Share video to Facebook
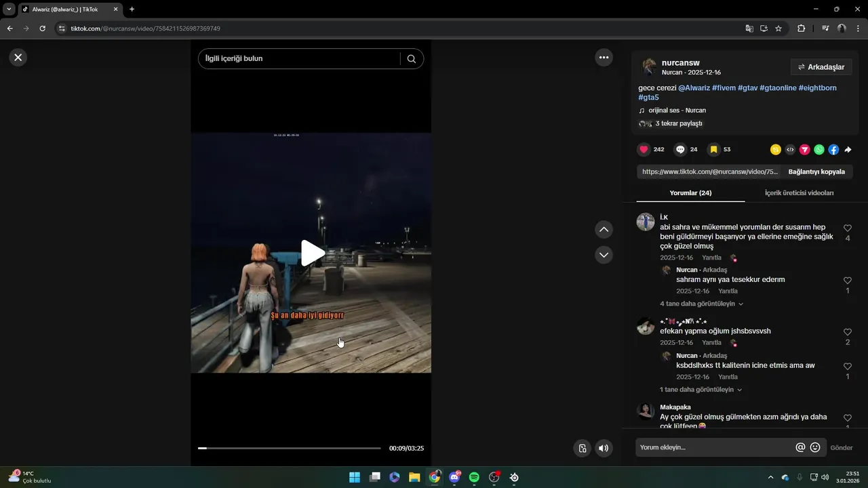Screen dimensions: 868x488 click(833, 150)
